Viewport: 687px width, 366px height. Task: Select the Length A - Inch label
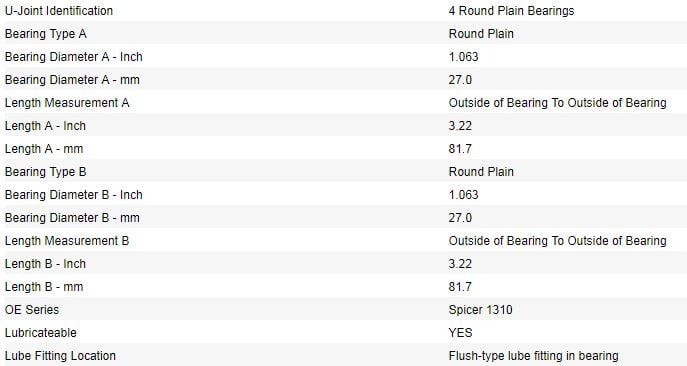coord(45,126)
